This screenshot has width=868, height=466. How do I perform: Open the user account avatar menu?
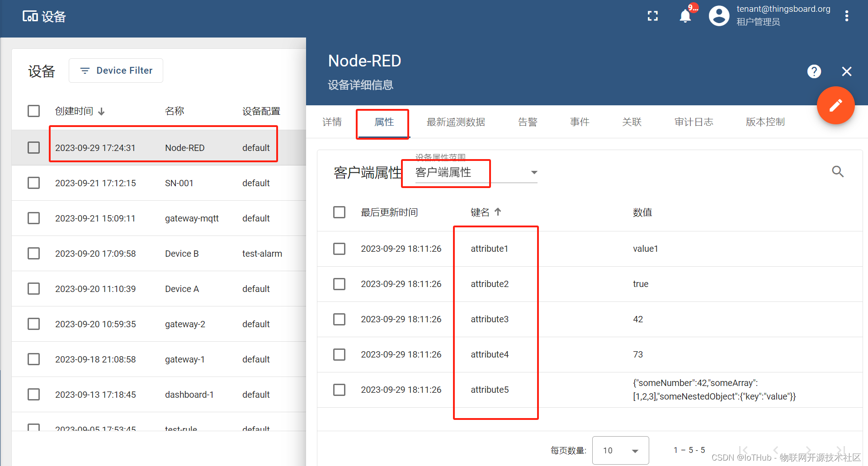tap(719, 15)
